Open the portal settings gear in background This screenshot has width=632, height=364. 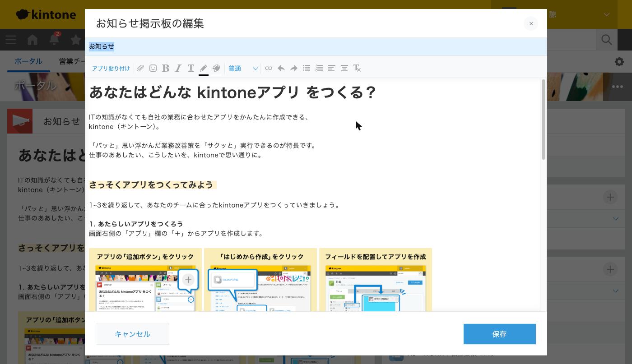(x=619, y=62)
